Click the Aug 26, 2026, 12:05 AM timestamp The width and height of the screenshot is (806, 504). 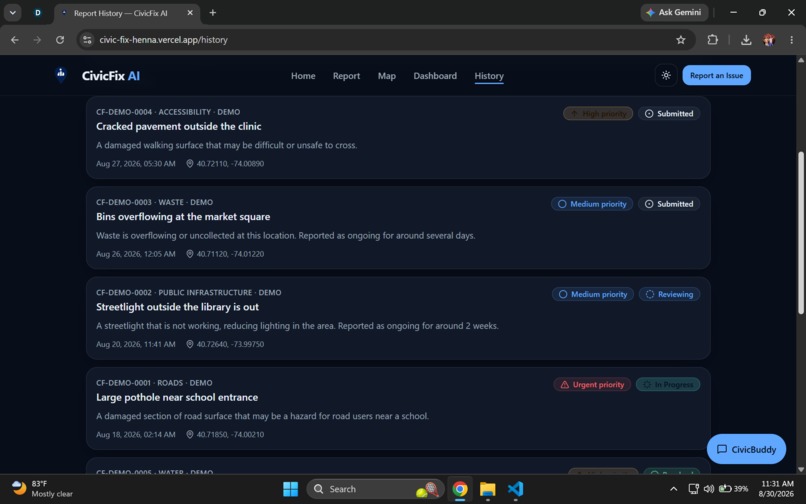(x=136, y=254)
